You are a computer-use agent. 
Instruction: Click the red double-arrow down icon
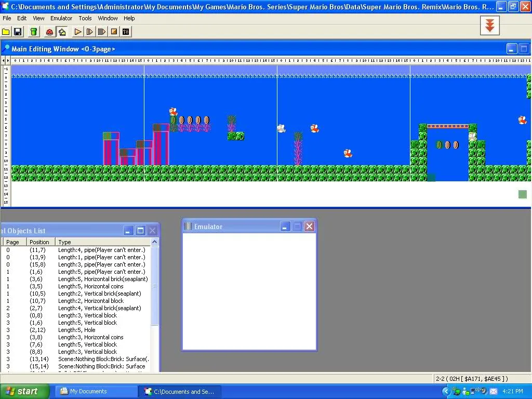489,25
